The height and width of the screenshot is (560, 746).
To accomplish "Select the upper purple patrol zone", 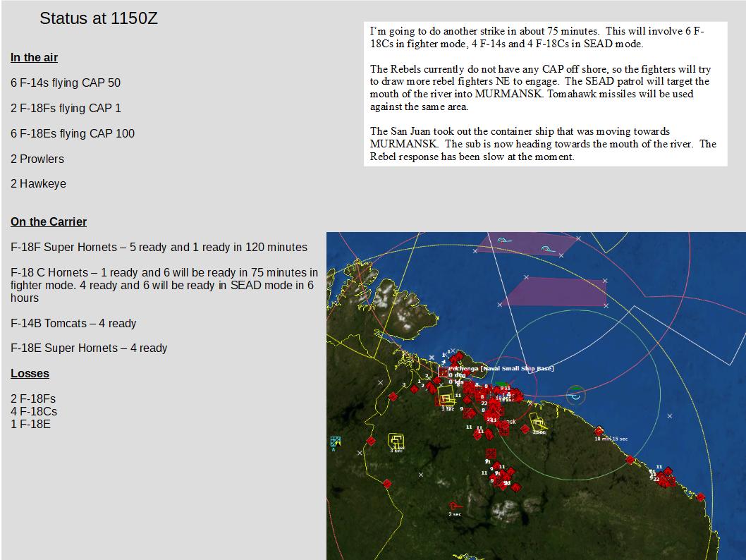I will [526, 244].
